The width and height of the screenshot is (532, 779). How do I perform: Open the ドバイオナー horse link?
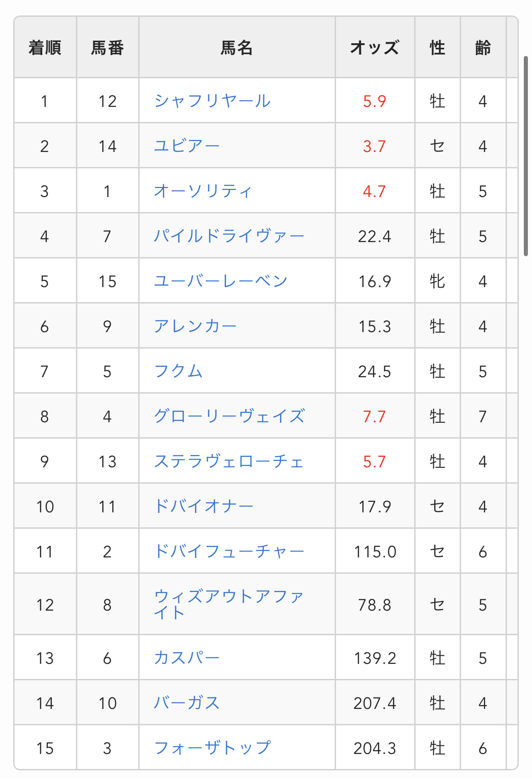coord(204,506)
